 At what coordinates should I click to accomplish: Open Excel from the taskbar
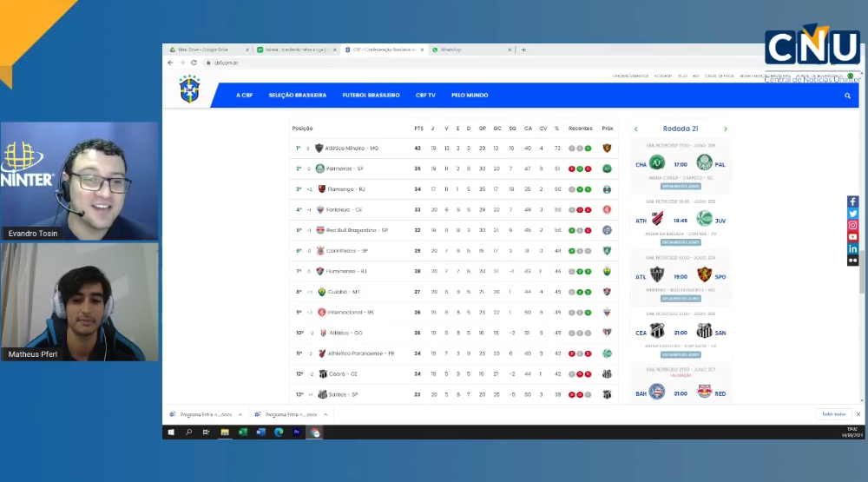[243, 432]
